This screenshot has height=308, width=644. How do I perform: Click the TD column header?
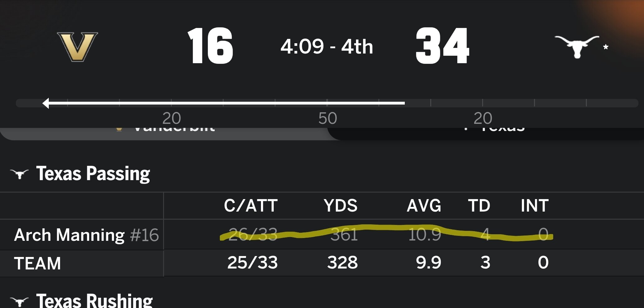click(x=479, y=206)
